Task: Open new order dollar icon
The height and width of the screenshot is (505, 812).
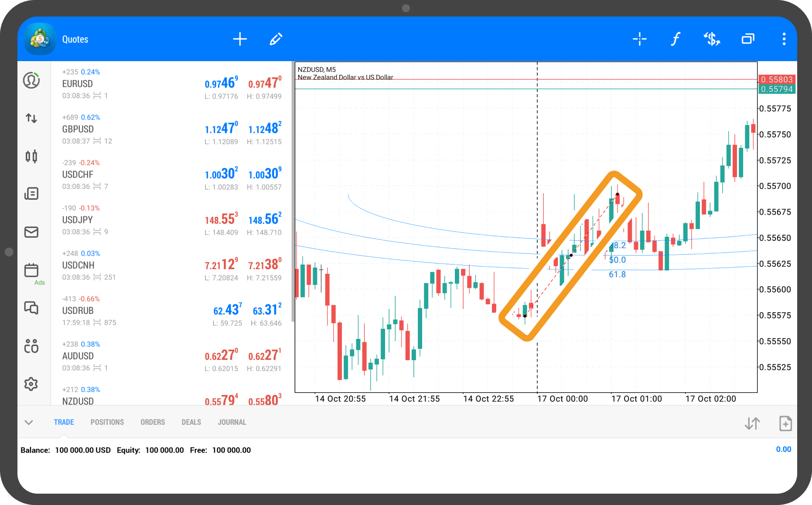Action: coord(712,39)
